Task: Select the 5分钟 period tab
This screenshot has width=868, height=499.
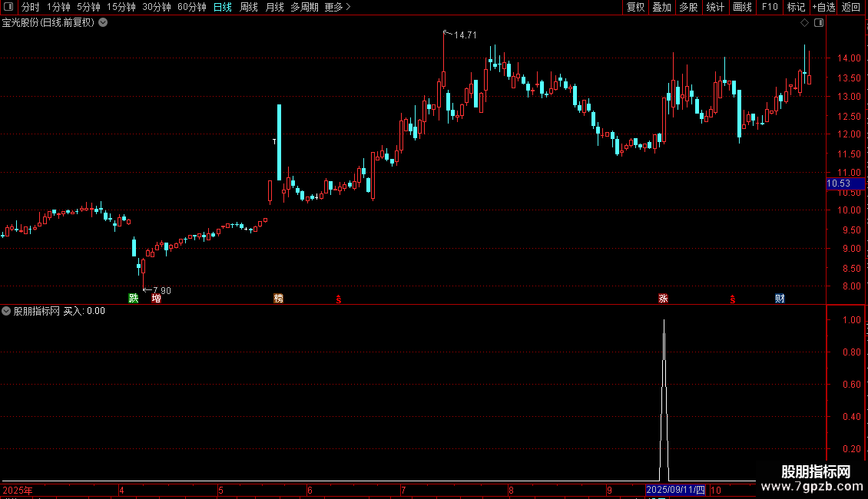Action: click(88, 7)
